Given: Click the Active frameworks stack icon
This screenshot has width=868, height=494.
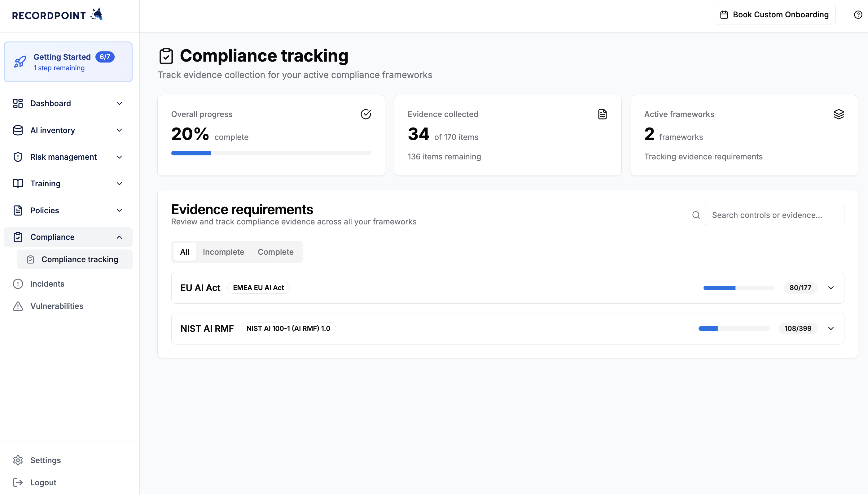Looking at the screenshot, I should click(839, 114).
